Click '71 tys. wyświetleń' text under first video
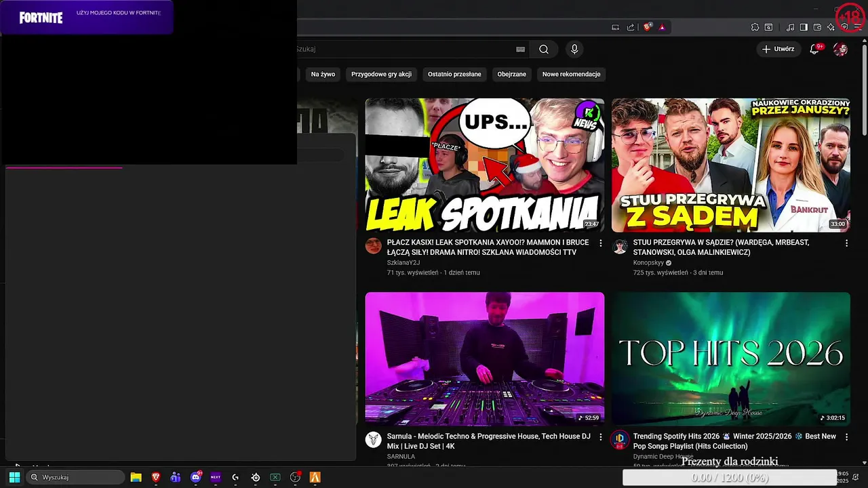Screen dimensions: 868x488 pos(413,272)
